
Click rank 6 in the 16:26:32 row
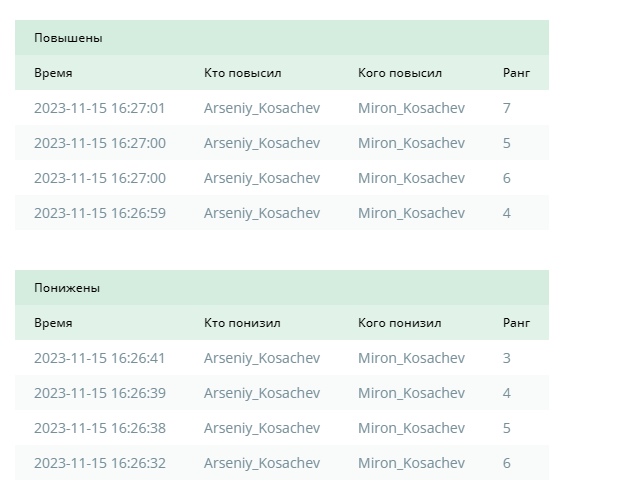[x=506, y=463]
